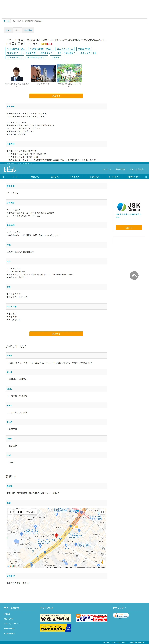Click the 応募する button in the sidebar
Image resolution: width=149 pixels, height=644 pixels.
129,228
